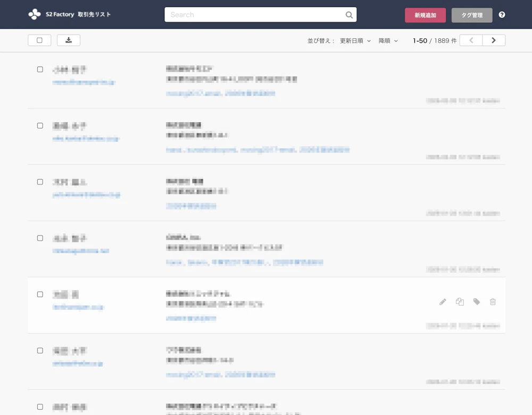Open the 更新日順 sort dropdown
The width and height of the screenshot is (532, 415).
click(x=355, y=41)
